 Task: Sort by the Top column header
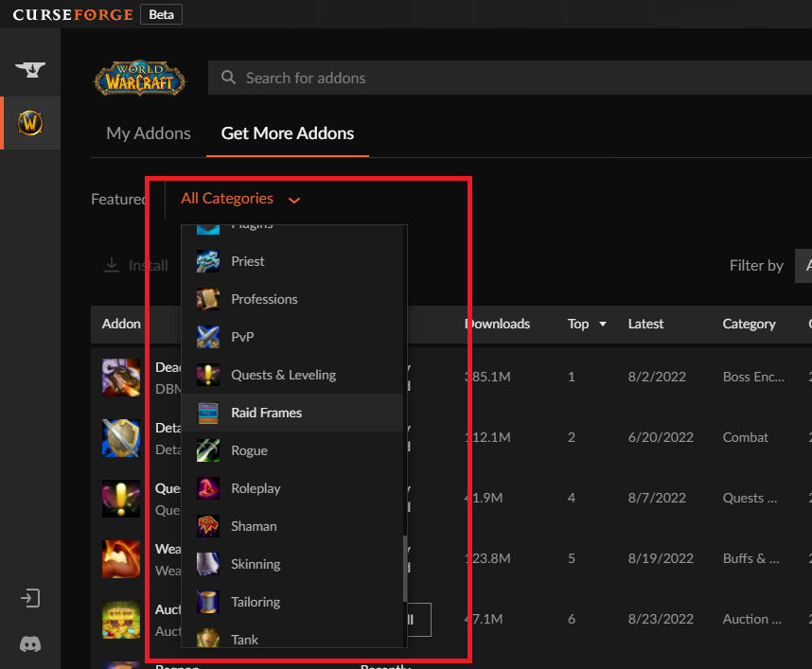point(578,325)
